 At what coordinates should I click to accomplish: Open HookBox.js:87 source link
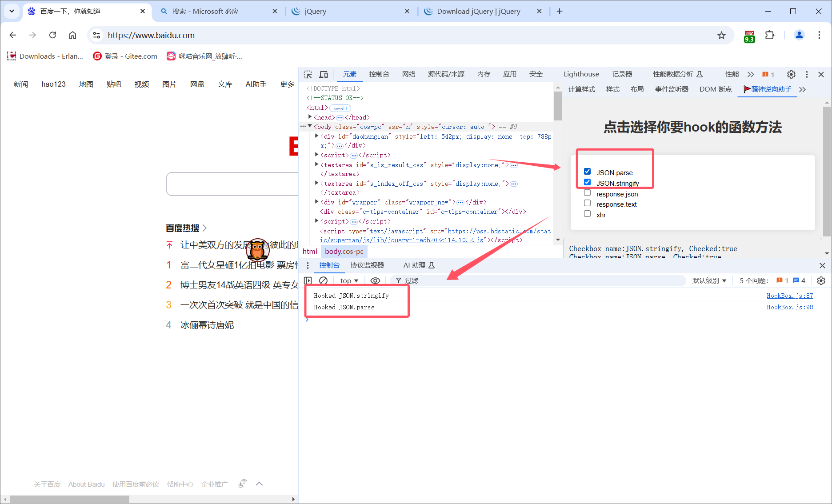(790, 296)
